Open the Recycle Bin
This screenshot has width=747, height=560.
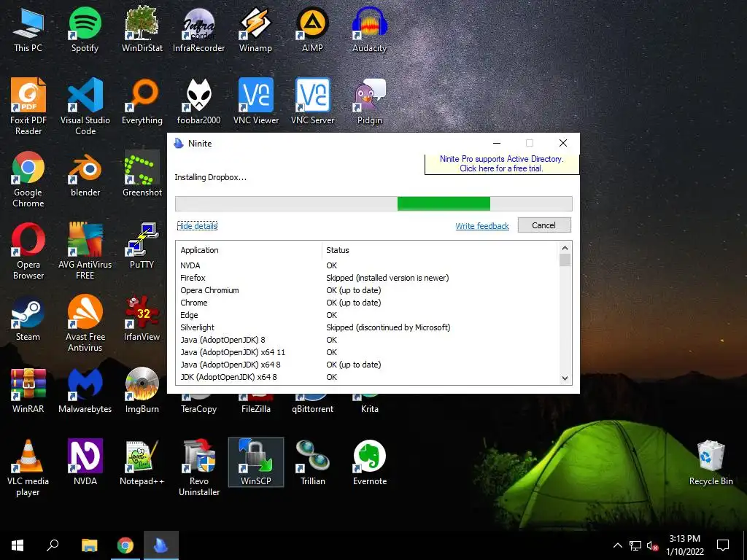(711, 463)
